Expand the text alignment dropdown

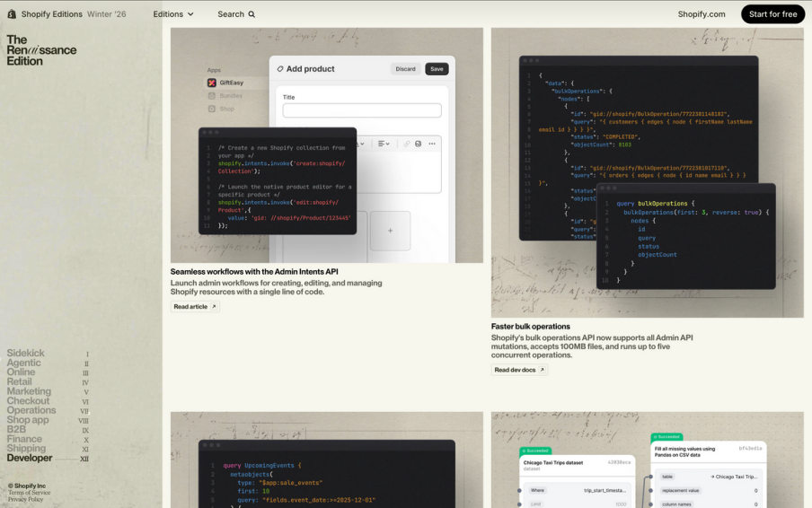(384, 144)
